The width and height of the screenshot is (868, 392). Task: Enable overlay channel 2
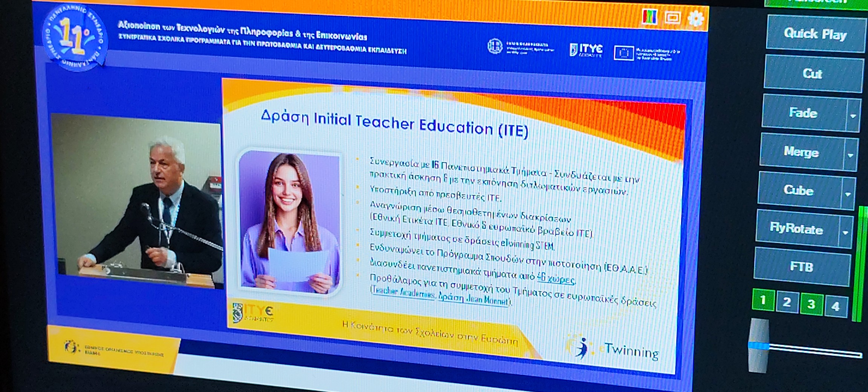coord(787,302)
